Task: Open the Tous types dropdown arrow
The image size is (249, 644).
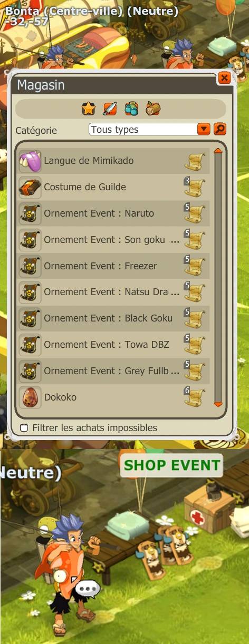Action: tap(204, 129)
